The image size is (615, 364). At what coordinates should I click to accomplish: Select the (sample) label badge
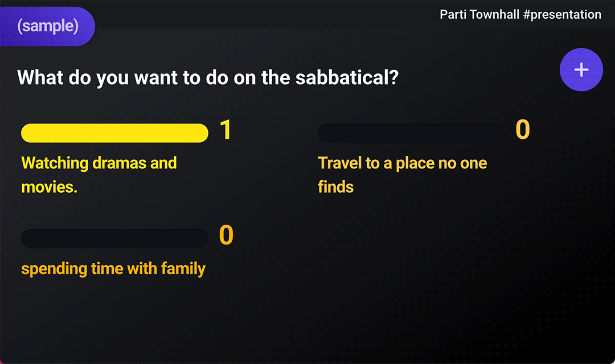click(47, 26)
